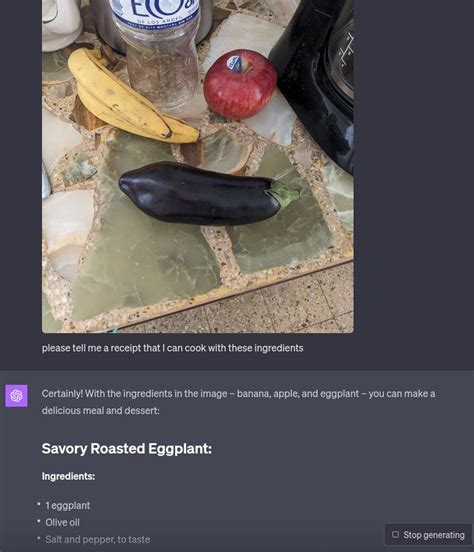The height and width of the screenshot is (552, 474).
Task: Click the '1 eggplant' list item
Action: click(x=68, y=506)
